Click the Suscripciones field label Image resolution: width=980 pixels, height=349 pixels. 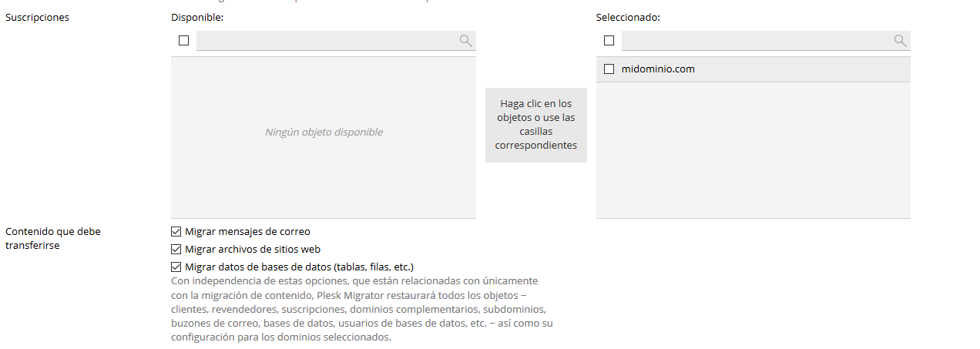click(x=37, y=17)
